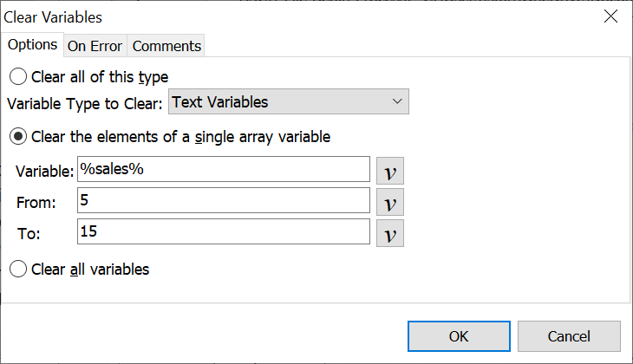The height and width of the screenshot is (364, 633).
Task: Expand the Text Variables dropdown
Action: coord(288,102)
